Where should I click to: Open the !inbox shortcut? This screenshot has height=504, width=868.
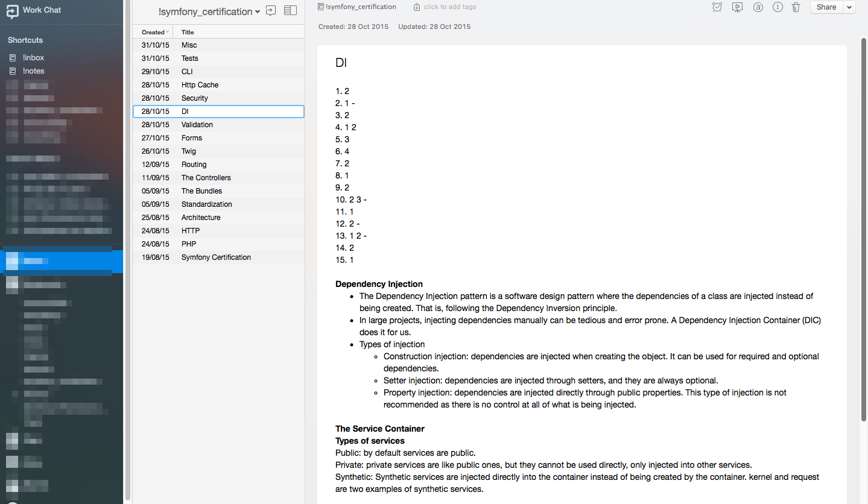(33, 58)
